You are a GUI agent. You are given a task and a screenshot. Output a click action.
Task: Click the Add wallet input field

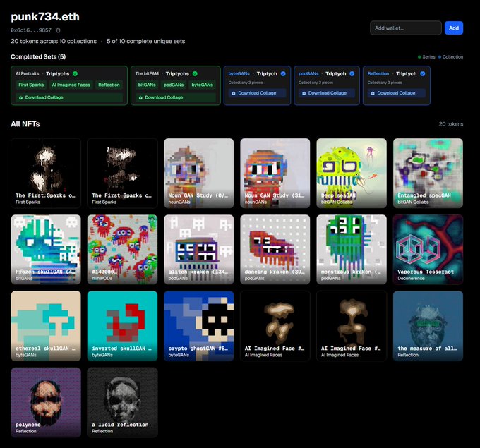tap(406, 28)
